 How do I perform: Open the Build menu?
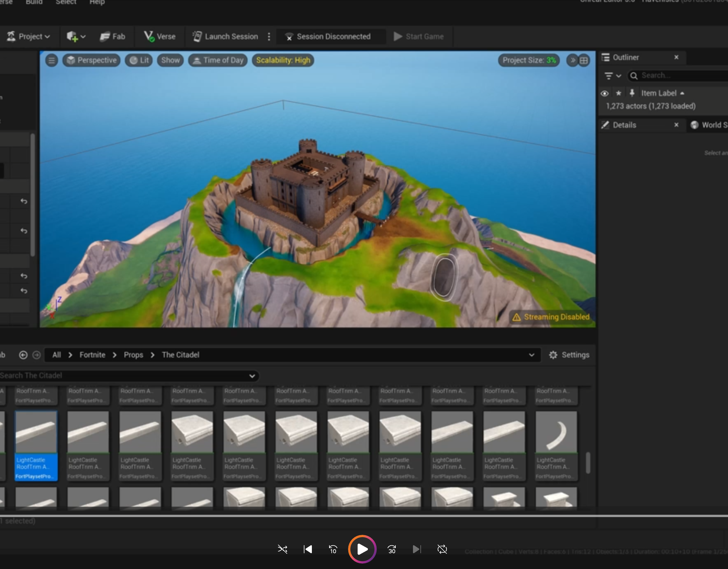pos(34,2)
